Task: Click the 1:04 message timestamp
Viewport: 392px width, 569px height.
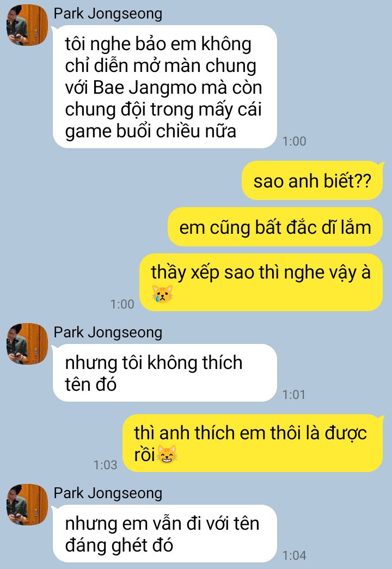Action: (295, 555)
